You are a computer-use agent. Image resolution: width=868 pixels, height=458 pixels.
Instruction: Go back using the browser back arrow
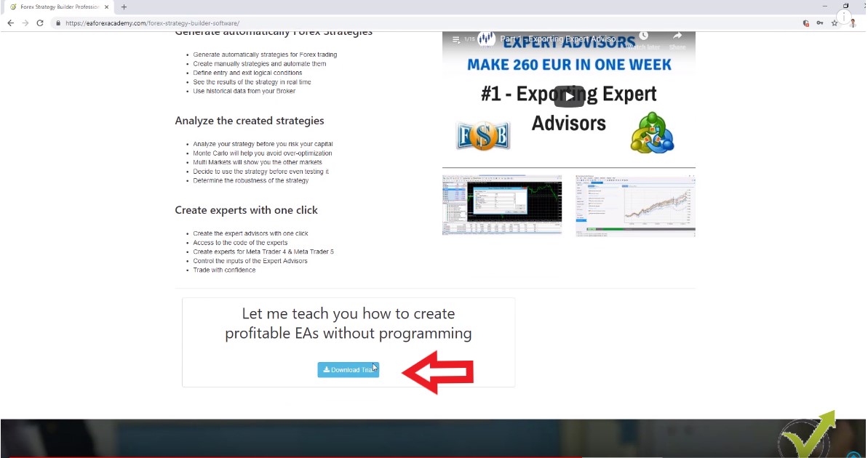10,23
